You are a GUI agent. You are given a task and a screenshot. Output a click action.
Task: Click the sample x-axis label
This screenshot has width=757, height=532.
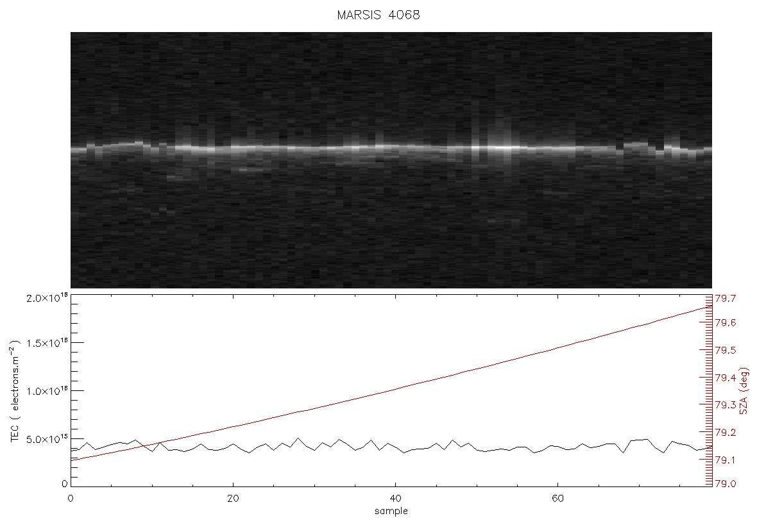(391, 511)
